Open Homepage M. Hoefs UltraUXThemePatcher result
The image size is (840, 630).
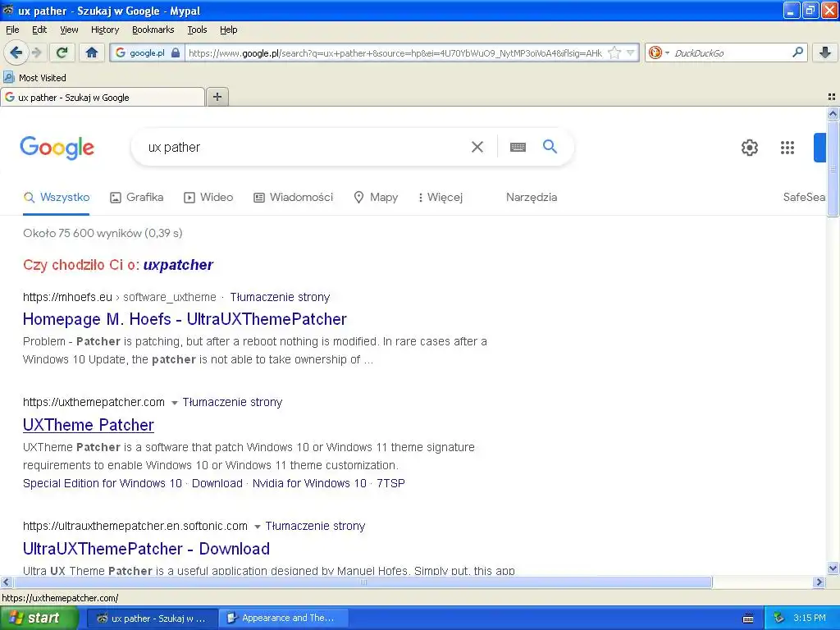(x=185, y=319)
